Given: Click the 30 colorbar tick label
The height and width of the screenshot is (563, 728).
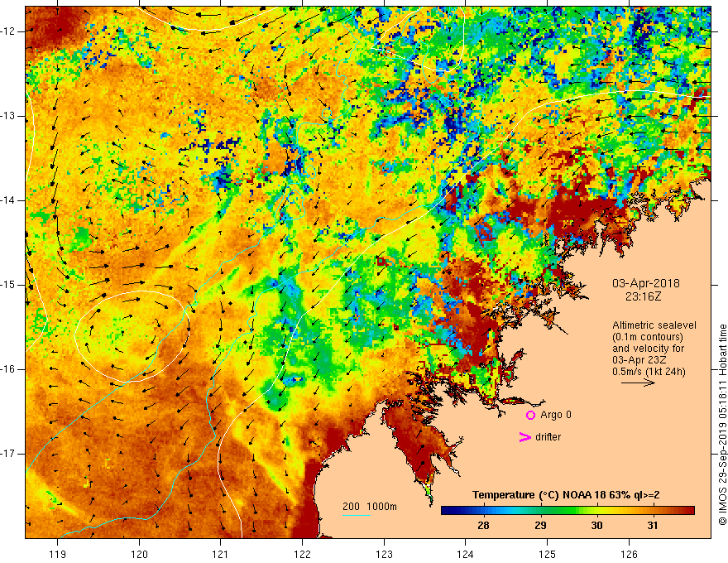Looking at the screenshot, I should pyautogui.click(x=596, y=526).
